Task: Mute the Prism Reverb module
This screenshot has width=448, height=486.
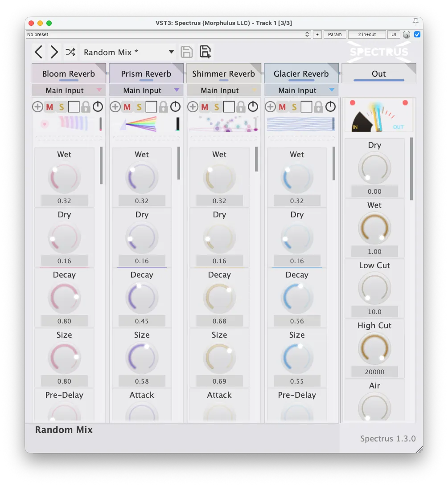Action: (x=127, y=107)
